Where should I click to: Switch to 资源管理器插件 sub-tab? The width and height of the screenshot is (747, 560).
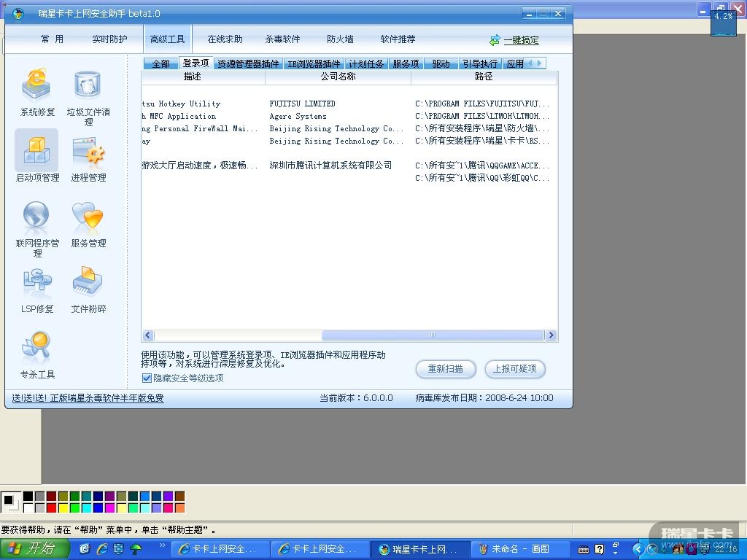pyautogui.click(x=248, y=64)
